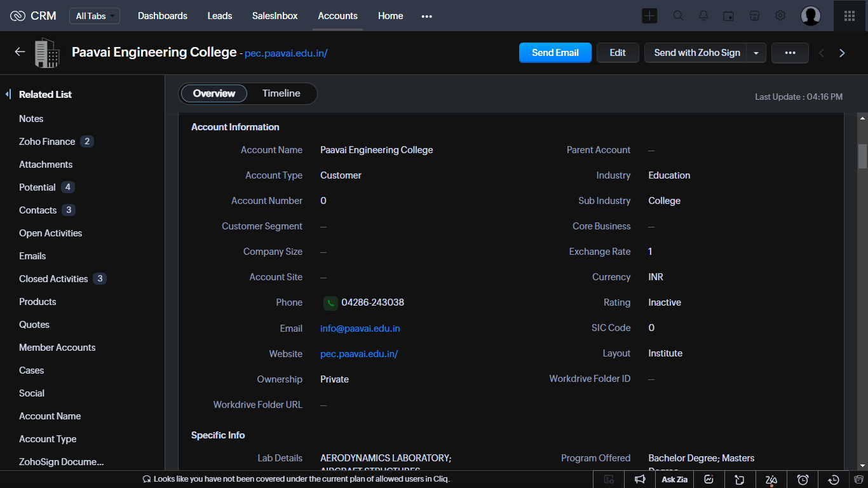
Task: Open the alarm clock reminders icon
Action: tap(803, 480)
